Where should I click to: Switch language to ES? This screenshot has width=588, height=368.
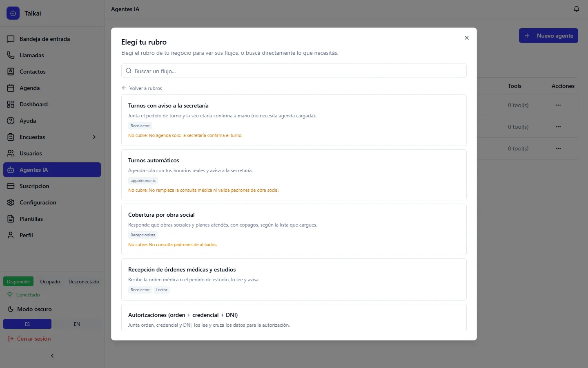click(27, 324)
